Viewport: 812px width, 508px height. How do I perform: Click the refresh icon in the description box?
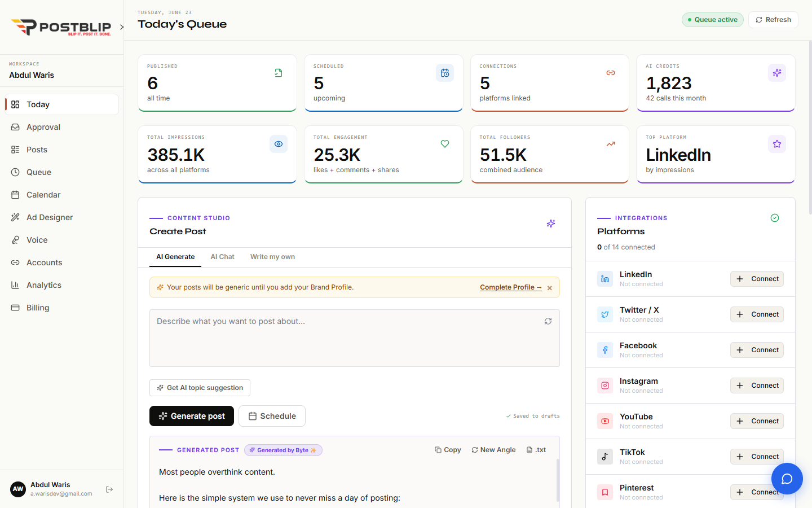[548, 321]
